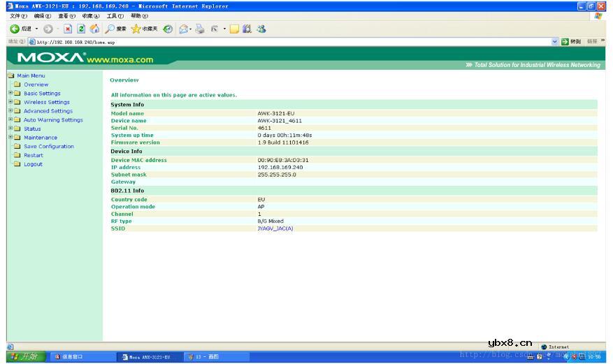Expand the Maintenance tree node
613x364 pixels.
tap(10, 138)
